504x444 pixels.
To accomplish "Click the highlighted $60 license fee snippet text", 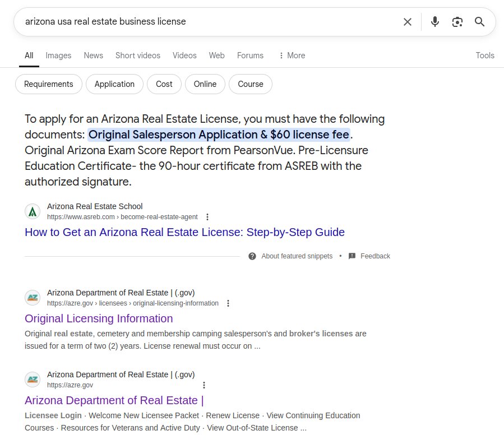I will (219, 135).
